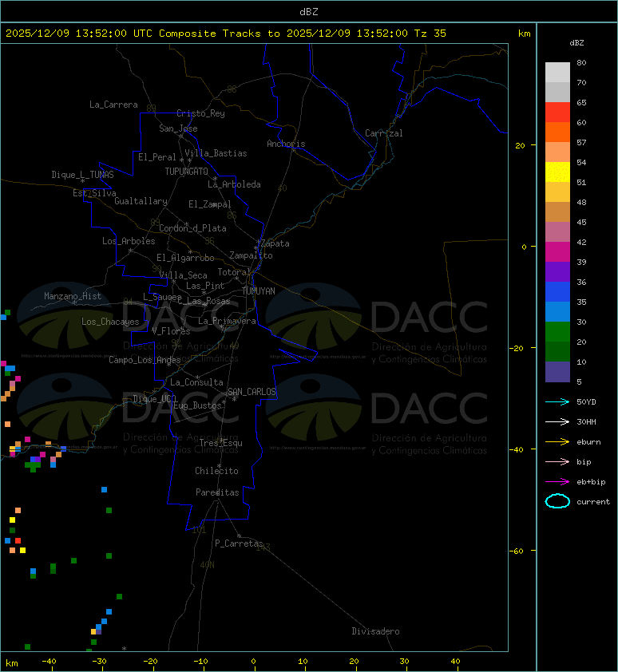Click the Los_Arboles map label

tap(129, 241)
